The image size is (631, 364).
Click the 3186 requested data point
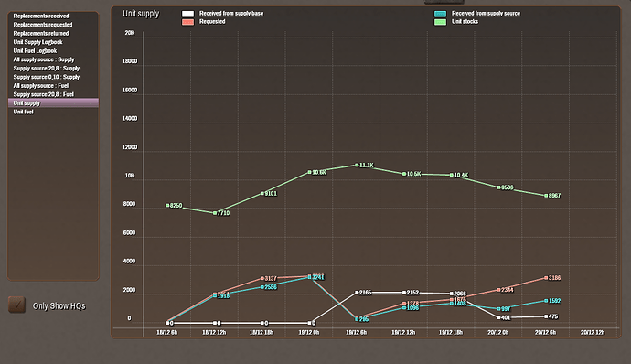pyautogui.click(x=546, y=278)
